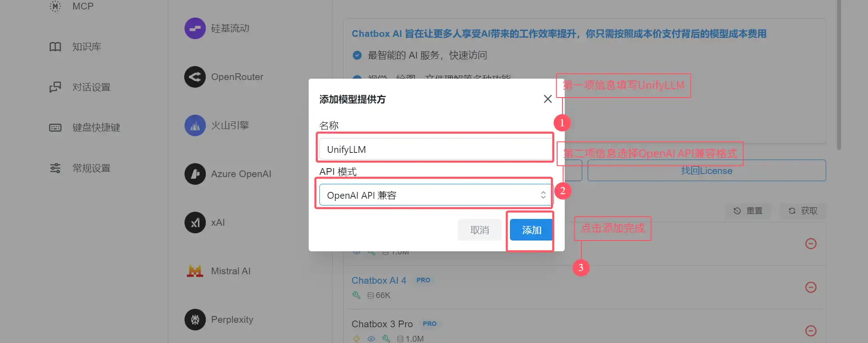
Task: Click the 找回License button
Action: point(707,170)
